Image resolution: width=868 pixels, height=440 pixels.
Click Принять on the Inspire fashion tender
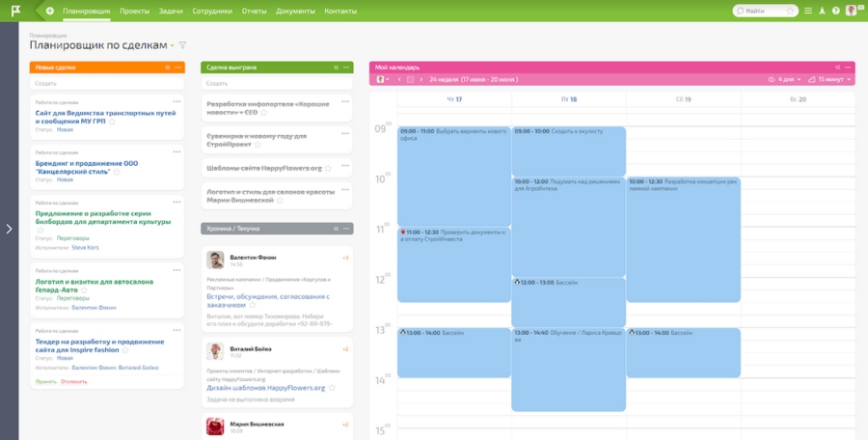click(x=45, y=381)
